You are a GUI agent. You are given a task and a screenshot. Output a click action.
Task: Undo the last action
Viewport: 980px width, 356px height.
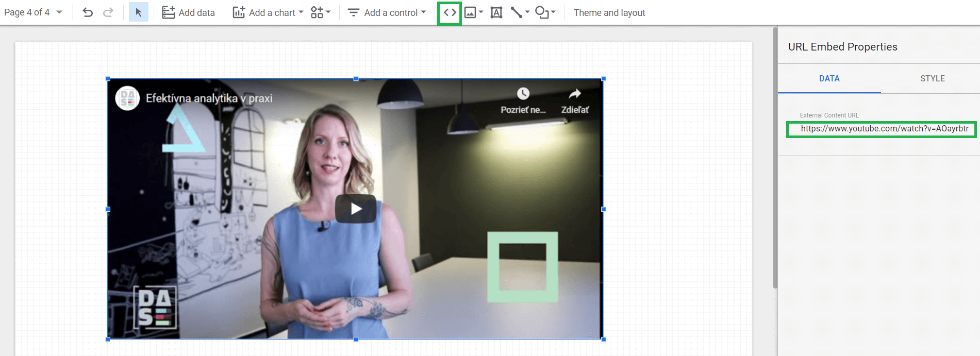coord(88,12)
